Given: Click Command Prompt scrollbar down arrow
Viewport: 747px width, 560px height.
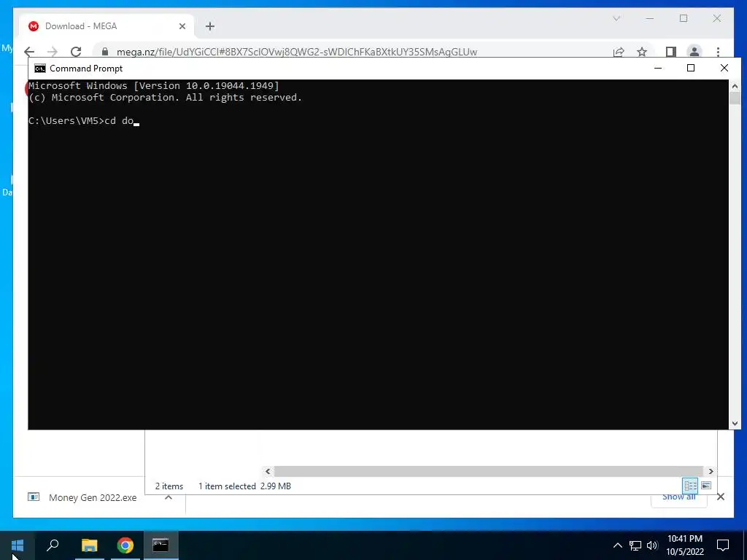Looking at the screenshot, I should [735, 424].
